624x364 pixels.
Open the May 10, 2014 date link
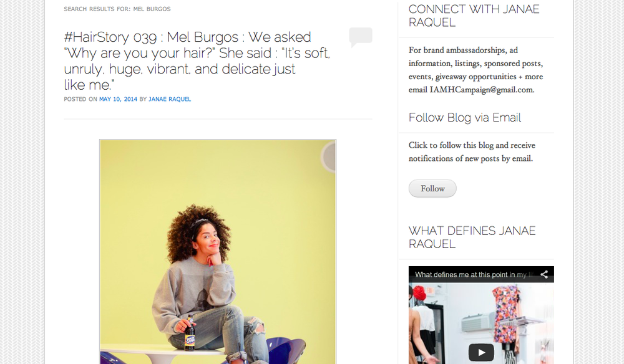[x=118, y=99]
